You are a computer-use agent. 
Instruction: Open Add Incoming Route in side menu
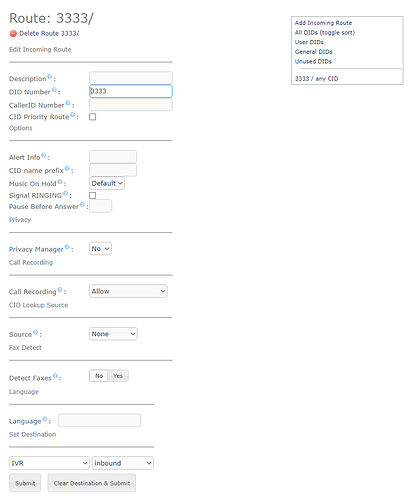(323, 23)
